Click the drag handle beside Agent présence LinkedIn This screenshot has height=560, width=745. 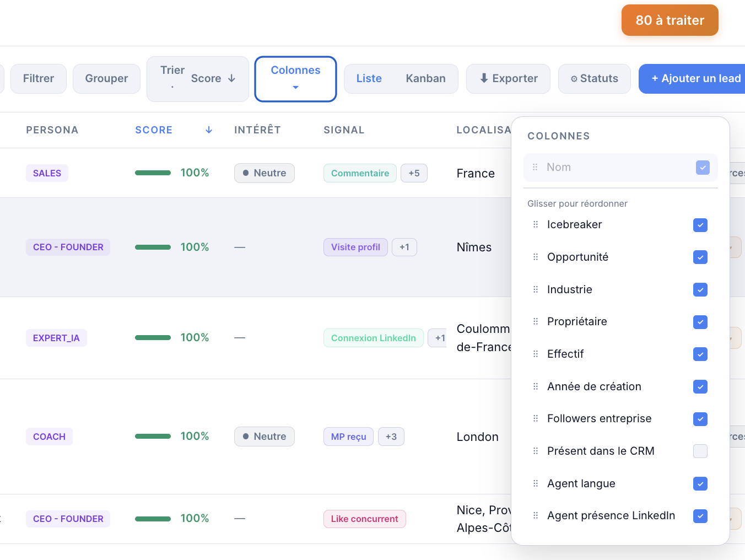[x=536, y=515]
